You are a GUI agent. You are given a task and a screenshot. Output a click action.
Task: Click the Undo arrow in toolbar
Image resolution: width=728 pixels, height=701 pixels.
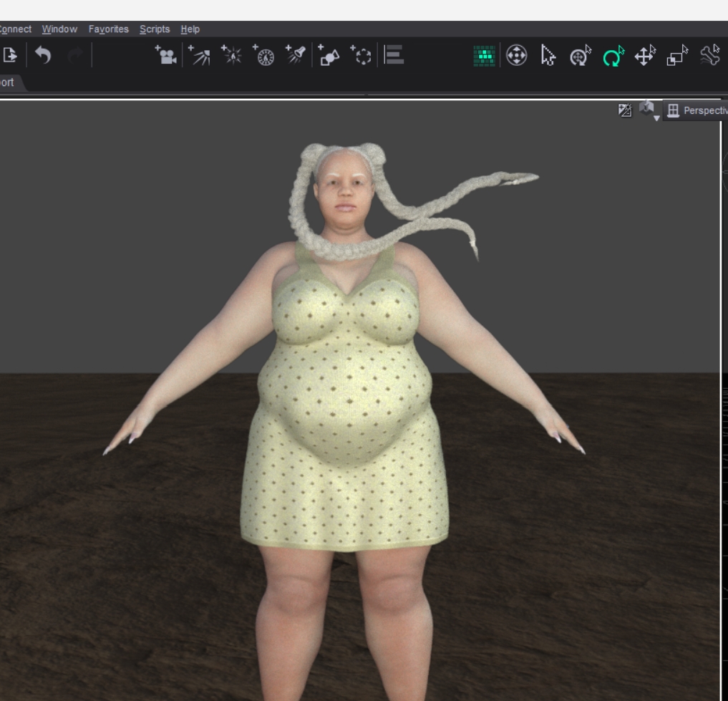click(x=44, y=56)
